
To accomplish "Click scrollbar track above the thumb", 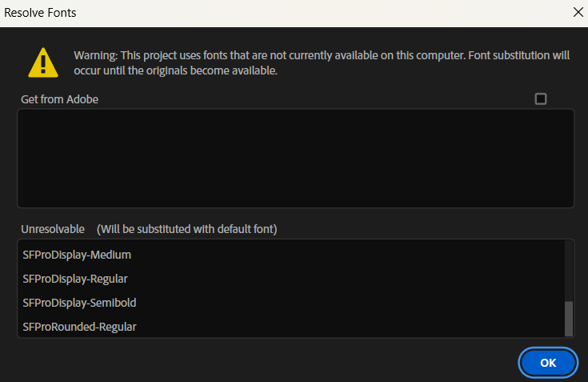I will [x=569, y=268].
